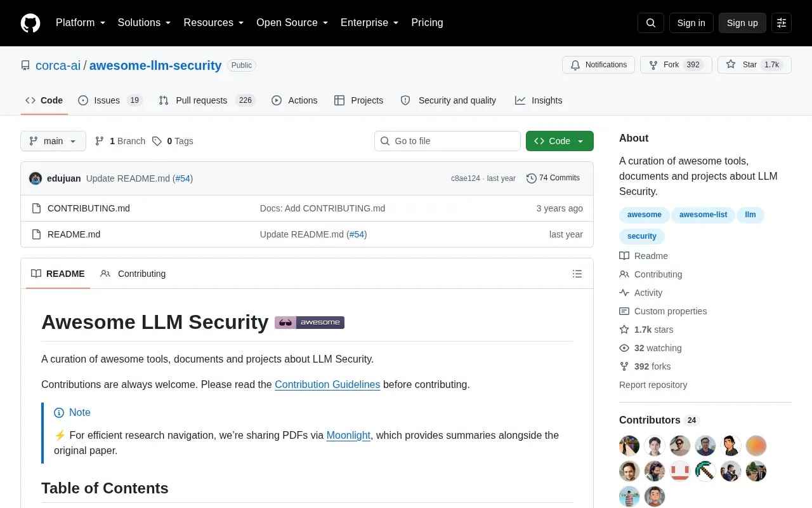
Task: Open commit hash c8ae124
Action: [x=466, y=178]
